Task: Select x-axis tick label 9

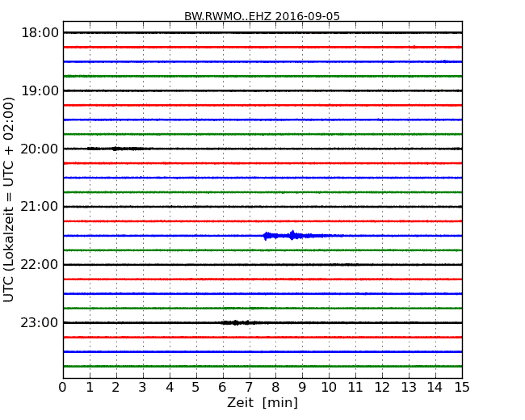Action: (302, 387)
